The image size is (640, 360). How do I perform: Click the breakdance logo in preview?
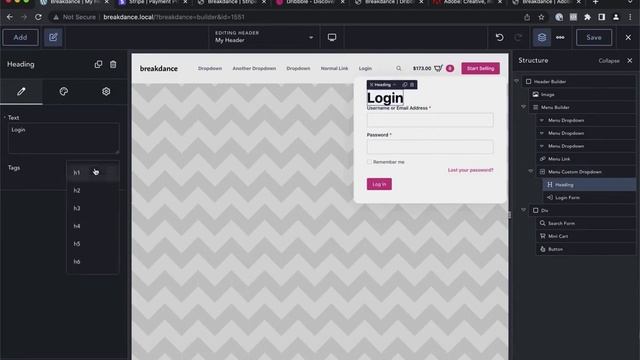pos(159,69)
